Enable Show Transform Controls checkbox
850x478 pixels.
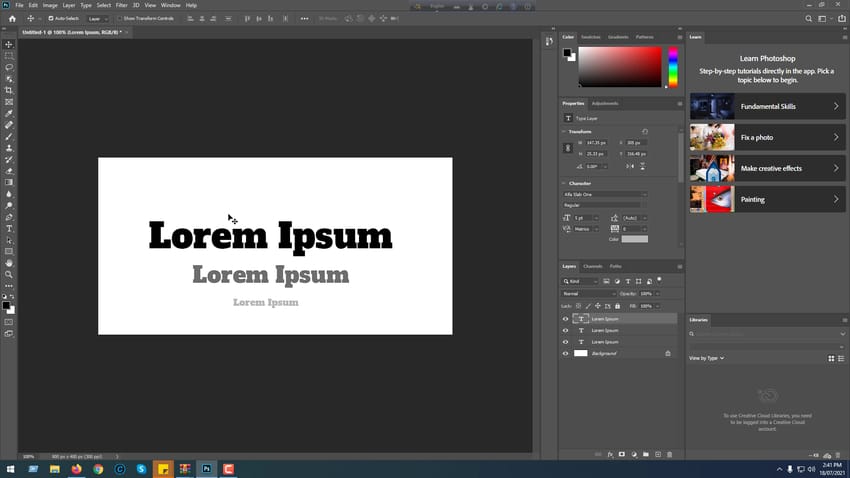pyautogui.click(x=120, y=18)
